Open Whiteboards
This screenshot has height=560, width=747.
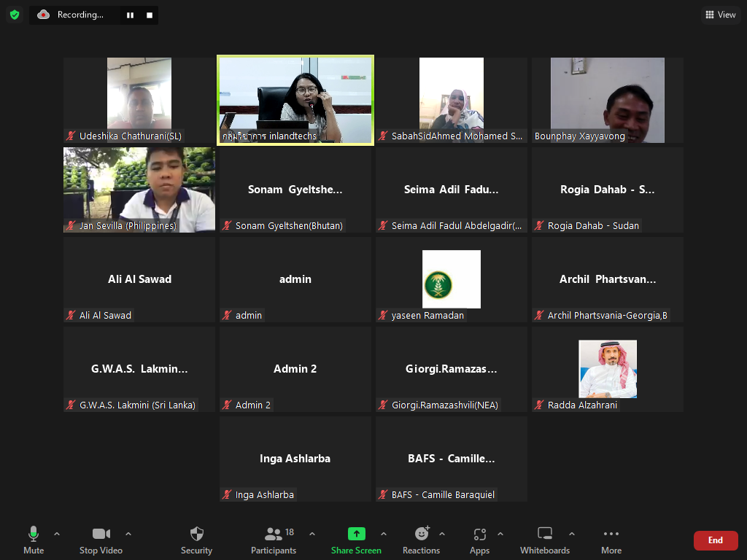545,540
